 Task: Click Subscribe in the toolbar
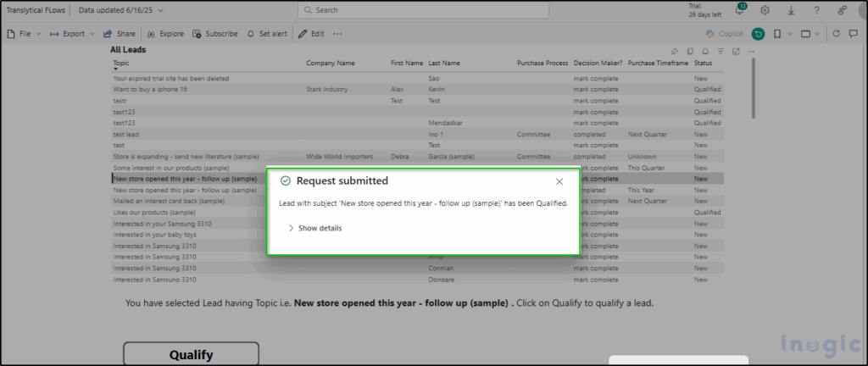tap(215, 34)
